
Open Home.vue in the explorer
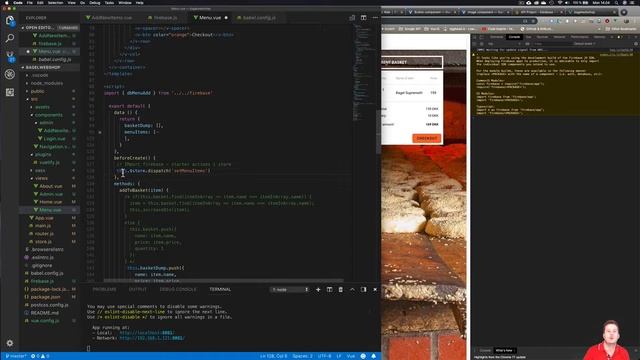point(51,202)
